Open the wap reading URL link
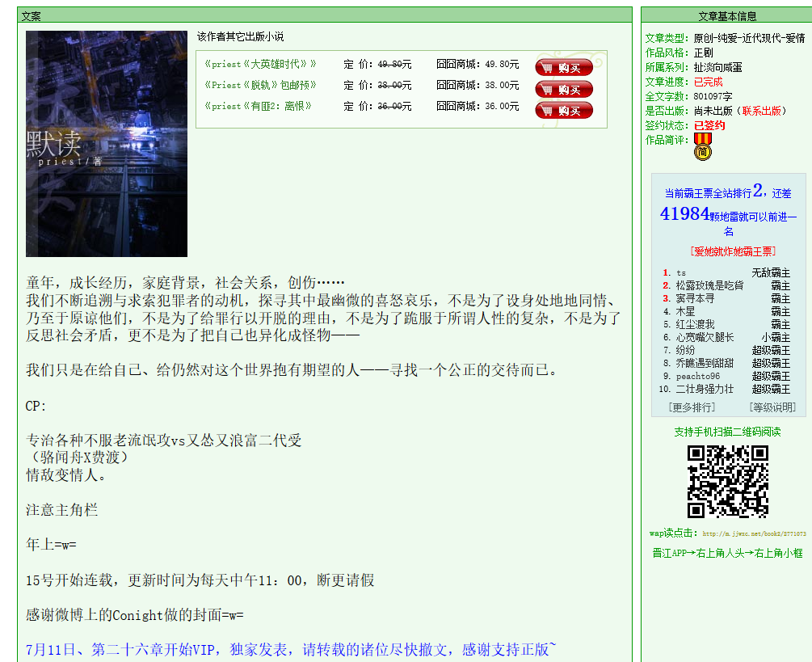 (754, 533)
